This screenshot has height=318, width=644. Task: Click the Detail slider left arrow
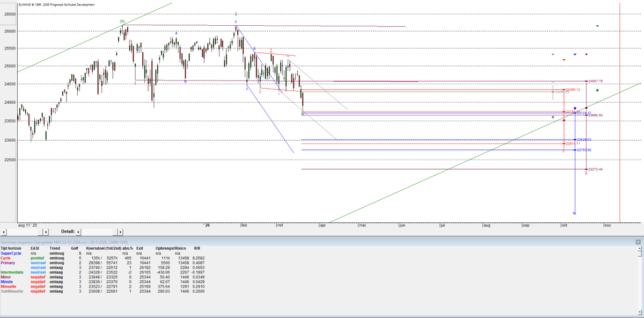coord(79,232)
